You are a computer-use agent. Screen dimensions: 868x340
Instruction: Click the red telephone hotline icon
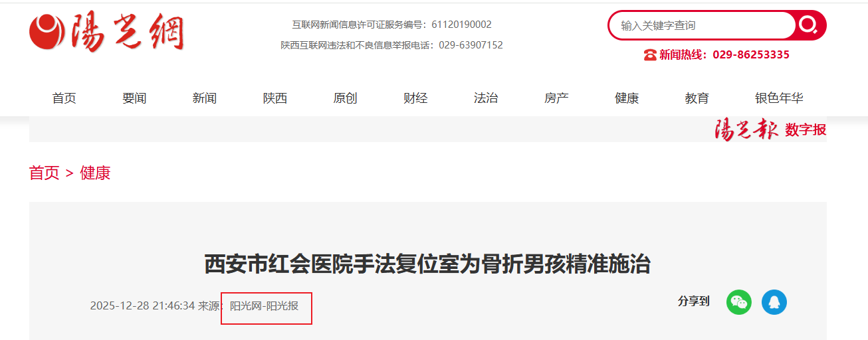click(650, 55)
